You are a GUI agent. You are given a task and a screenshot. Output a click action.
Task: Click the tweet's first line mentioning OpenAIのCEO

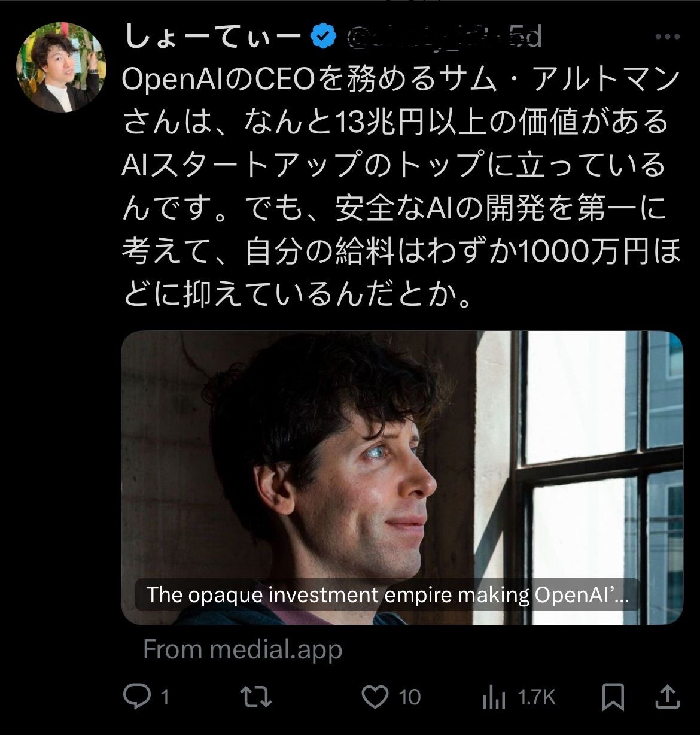(x=401, y=80)
